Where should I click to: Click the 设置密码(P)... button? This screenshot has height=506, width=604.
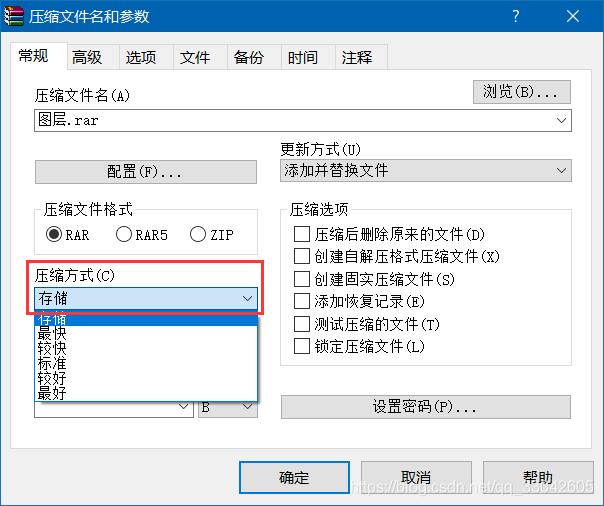pyautogui.click(x=426, y=407)
